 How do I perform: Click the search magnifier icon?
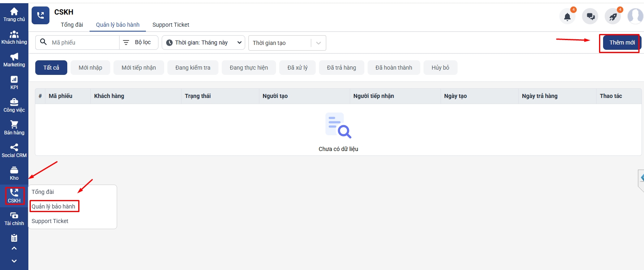click(43, 42)
